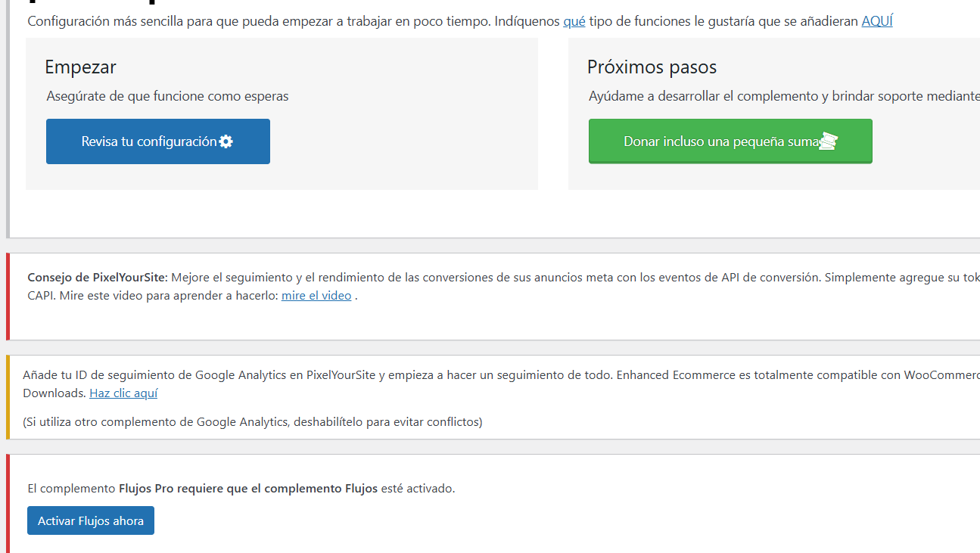Select the 'Próximos pasos' heading
This screenshot has width=980, height=553.
(652, 67)
